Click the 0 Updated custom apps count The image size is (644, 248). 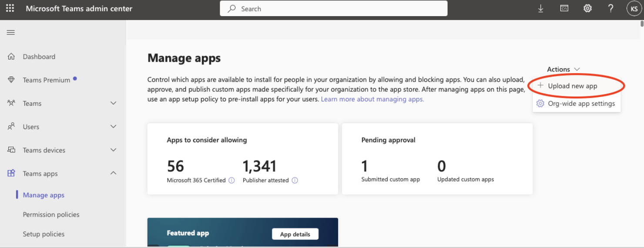pos(442,166)
